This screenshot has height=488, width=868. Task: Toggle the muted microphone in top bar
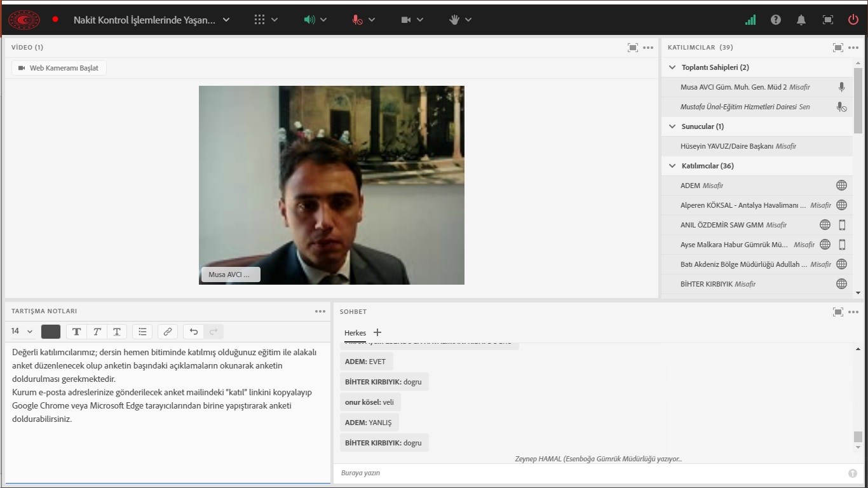[x=358, y=20]
